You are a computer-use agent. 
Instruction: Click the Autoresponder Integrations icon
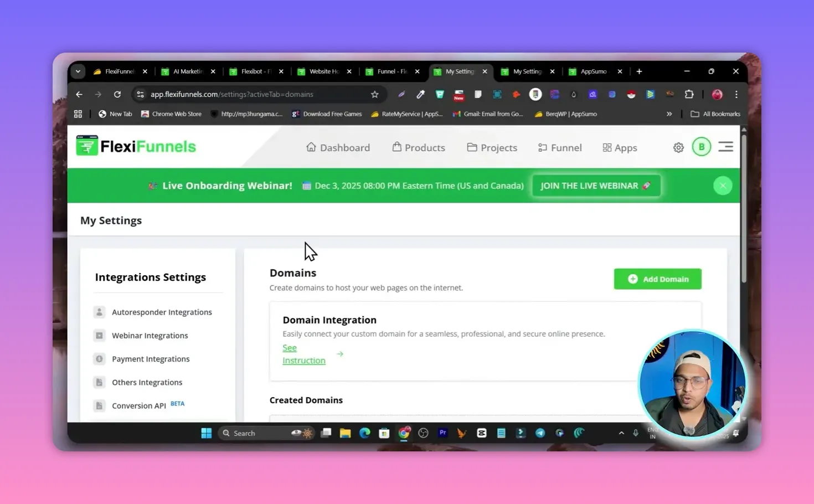pos(99,312)
